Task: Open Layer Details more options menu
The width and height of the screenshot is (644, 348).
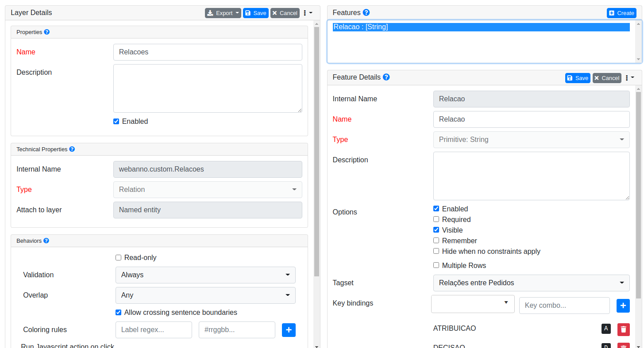Action: click(308, 13)
